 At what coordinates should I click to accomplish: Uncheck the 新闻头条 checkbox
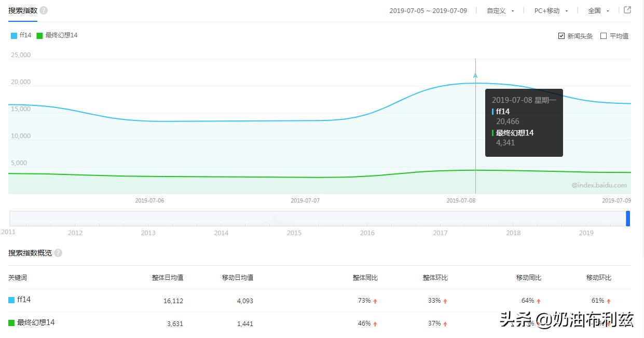[561, 36]
